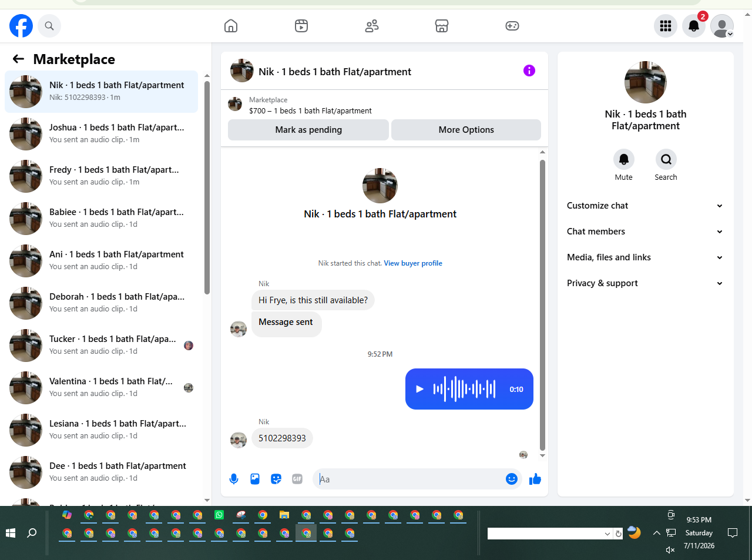Go to the Home feed icon

click(231, 26)
